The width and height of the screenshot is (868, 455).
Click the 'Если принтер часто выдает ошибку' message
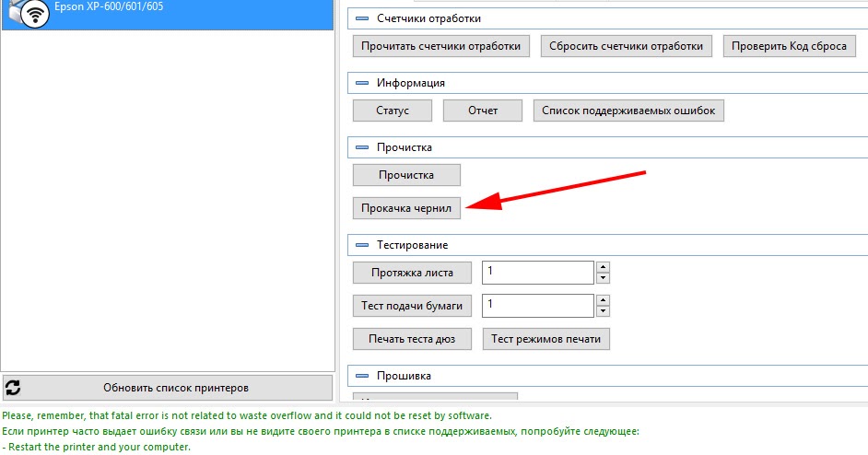tap(321, 431)
